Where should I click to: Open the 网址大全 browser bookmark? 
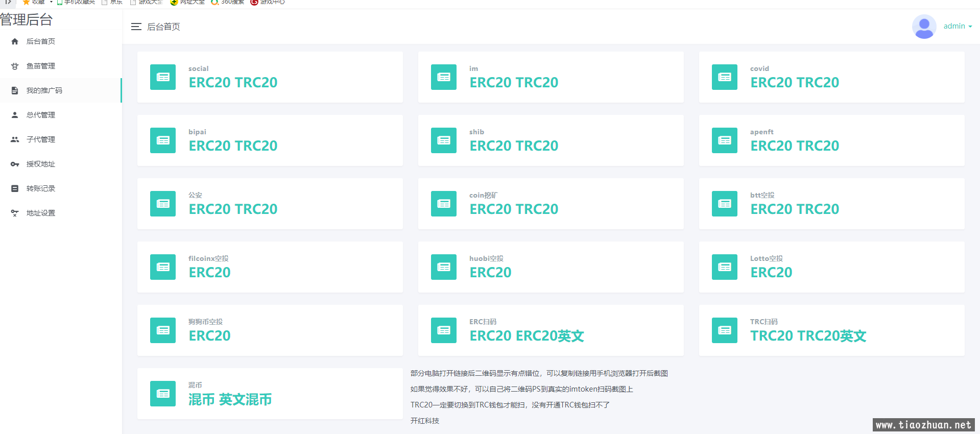(x=187, y=2)
